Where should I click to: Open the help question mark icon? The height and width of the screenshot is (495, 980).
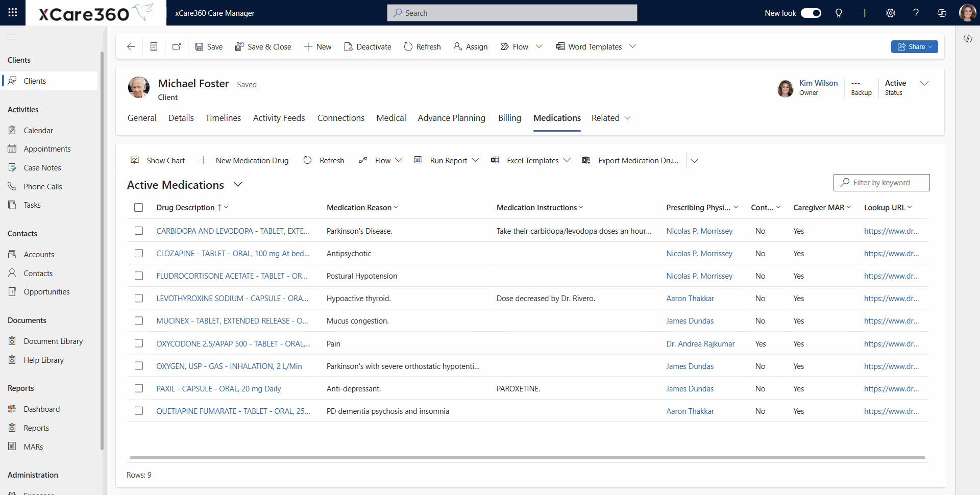[916, 13]
